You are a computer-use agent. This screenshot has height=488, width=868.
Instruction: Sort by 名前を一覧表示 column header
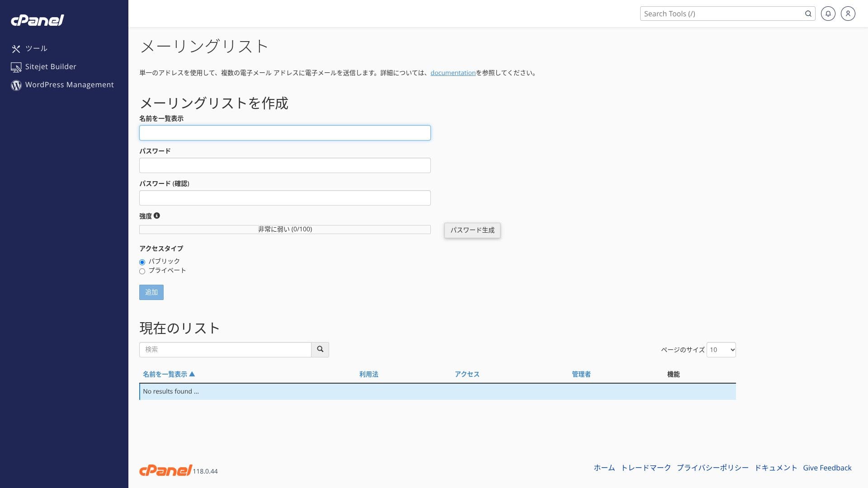pyautogui.click(x=165, y=374)
